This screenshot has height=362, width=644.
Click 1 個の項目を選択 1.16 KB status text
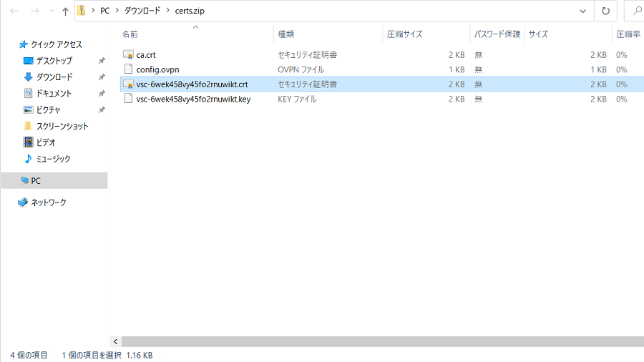click(107, 356)
